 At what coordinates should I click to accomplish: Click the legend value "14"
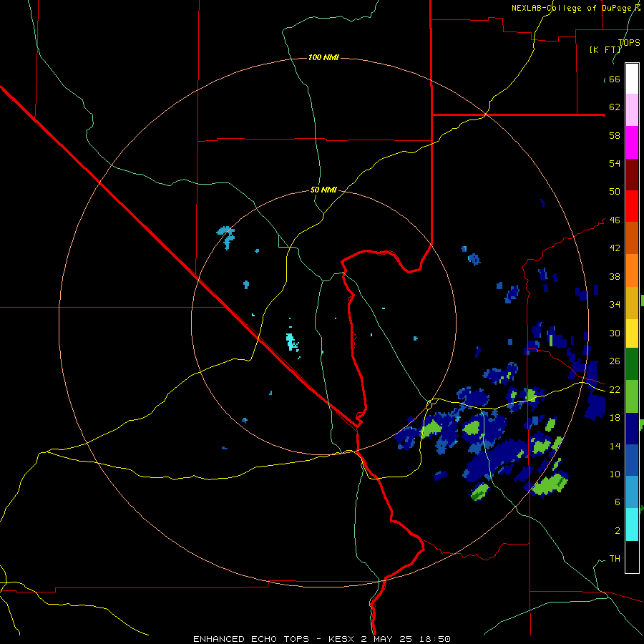[615, 446]
